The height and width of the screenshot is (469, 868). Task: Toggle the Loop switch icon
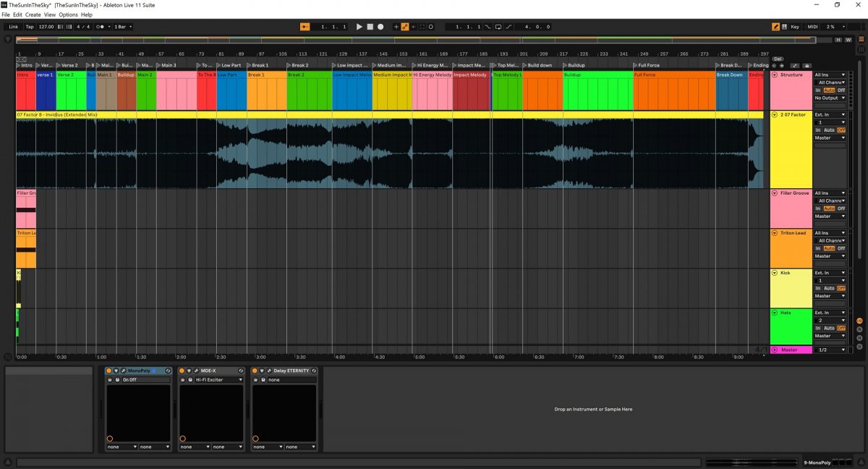498,27
